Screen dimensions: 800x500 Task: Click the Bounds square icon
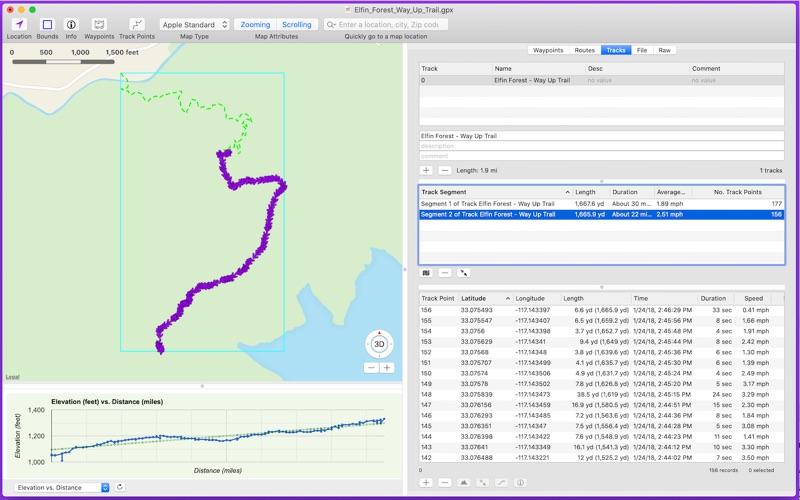(47, 24)
